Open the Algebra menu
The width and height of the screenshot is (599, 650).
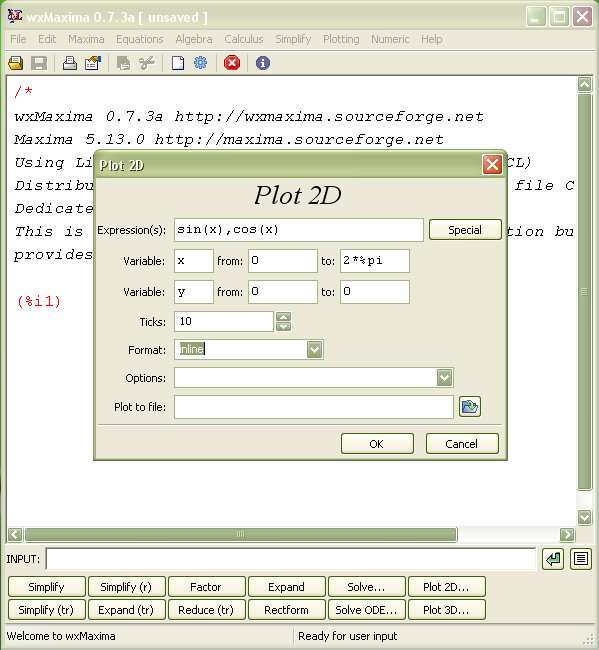tap(194, 39)
